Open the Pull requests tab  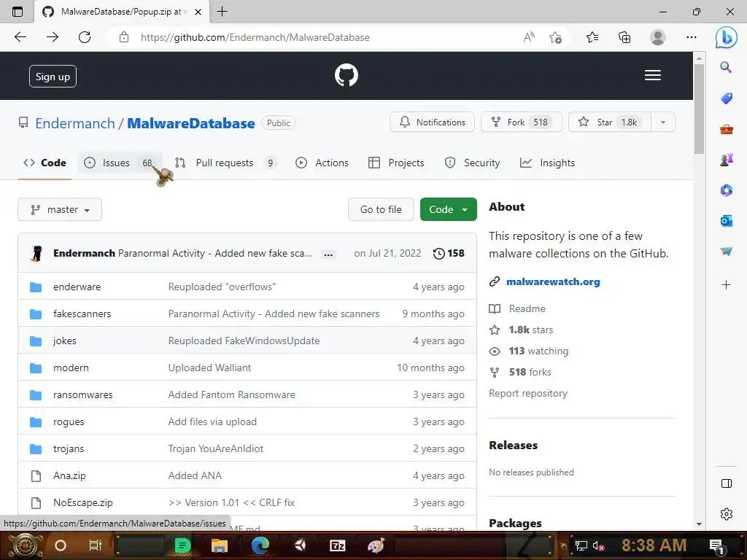click(x=226, y=163)
